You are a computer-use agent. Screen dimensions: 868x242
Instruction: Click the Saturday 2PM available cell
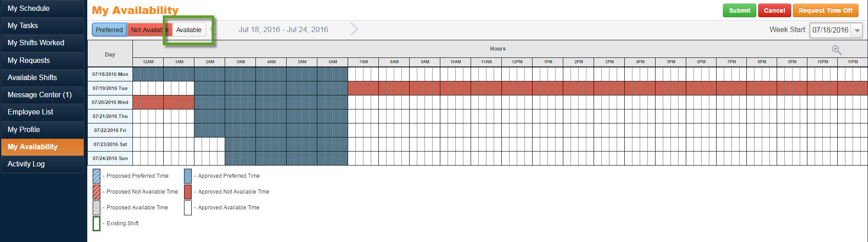[x=579, y=144]
